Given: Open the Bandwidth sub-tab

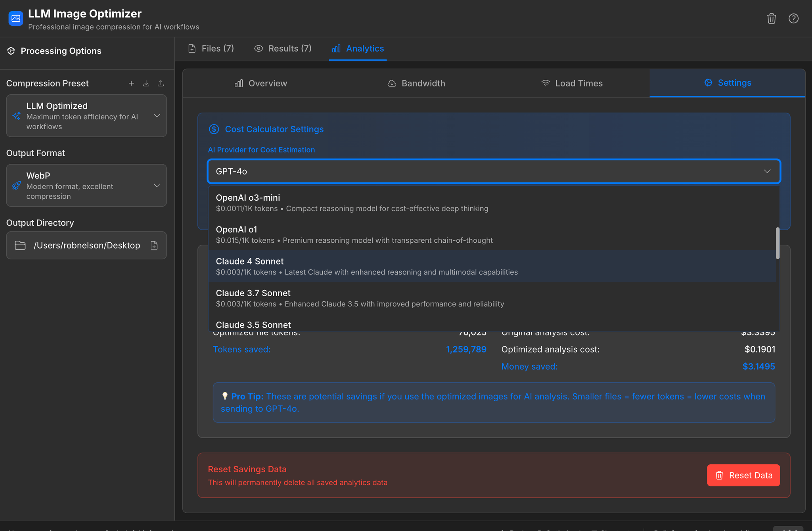Looking at the screenshot, I should [x=416, y=83].
